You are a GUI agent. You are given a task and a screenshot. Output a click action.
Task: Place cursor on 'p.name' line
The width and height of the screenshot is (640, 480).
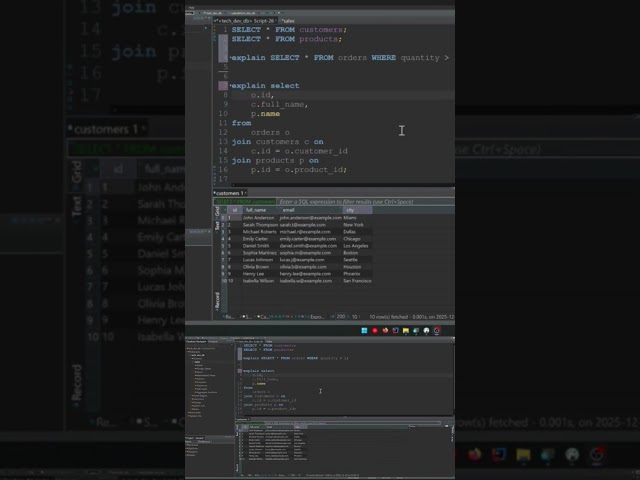pos(265,114)
